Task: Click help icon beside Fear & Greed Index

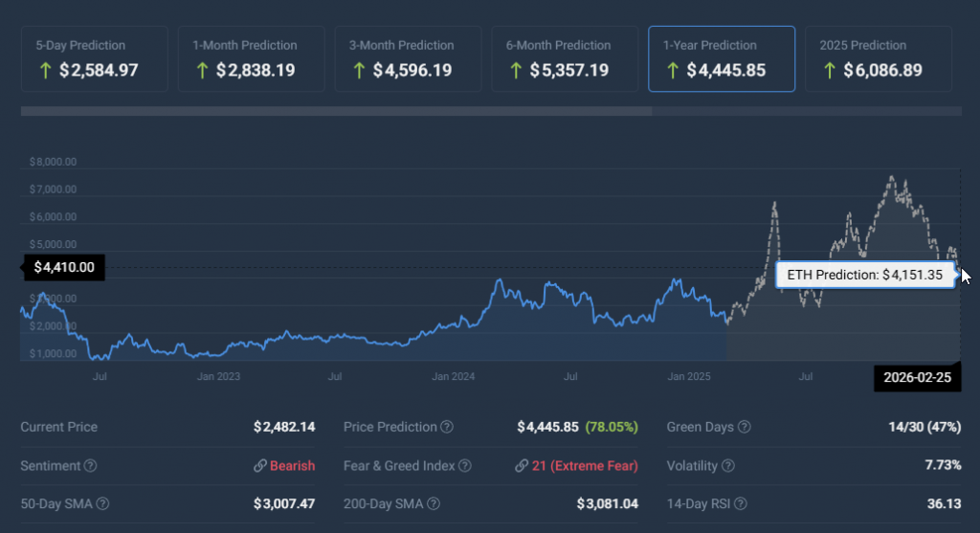Action: click(x=465, y=466)
